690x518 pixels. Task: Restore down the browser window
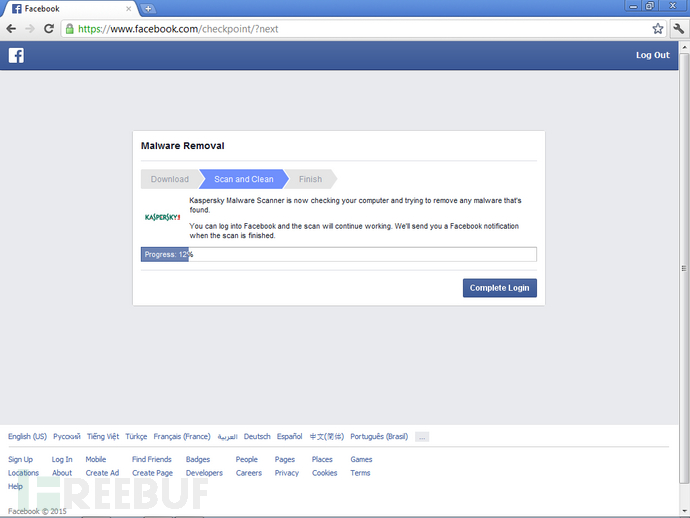[650, 6]
